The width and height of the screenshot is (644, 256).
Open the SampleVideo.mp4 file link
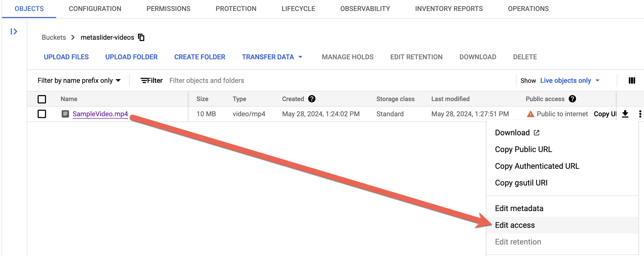[x=100, y=114]
